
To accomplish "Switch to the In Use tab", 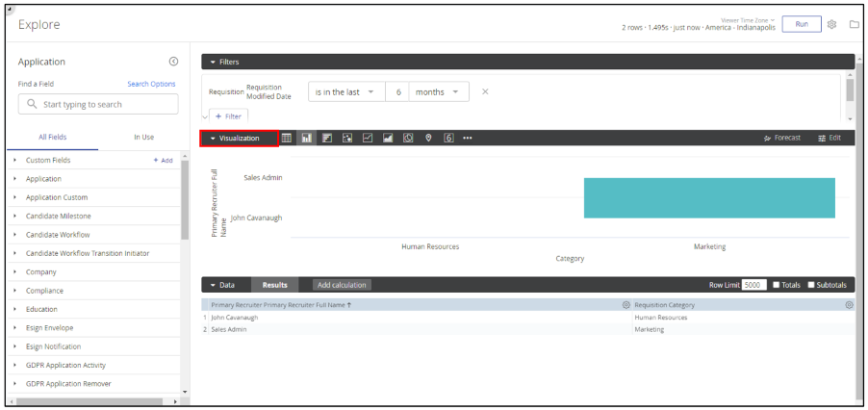I will click(144, 138).
